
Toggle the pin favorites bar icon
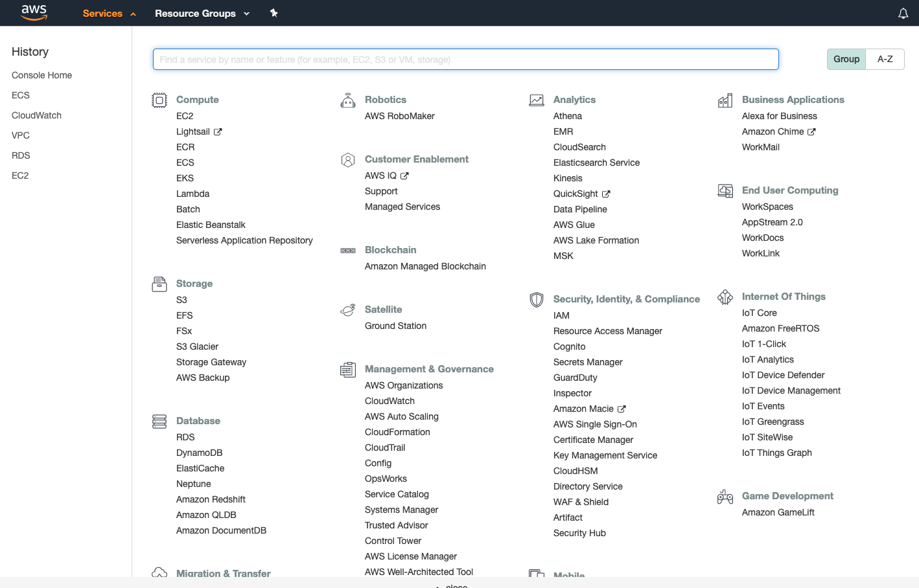pos(273,13)
